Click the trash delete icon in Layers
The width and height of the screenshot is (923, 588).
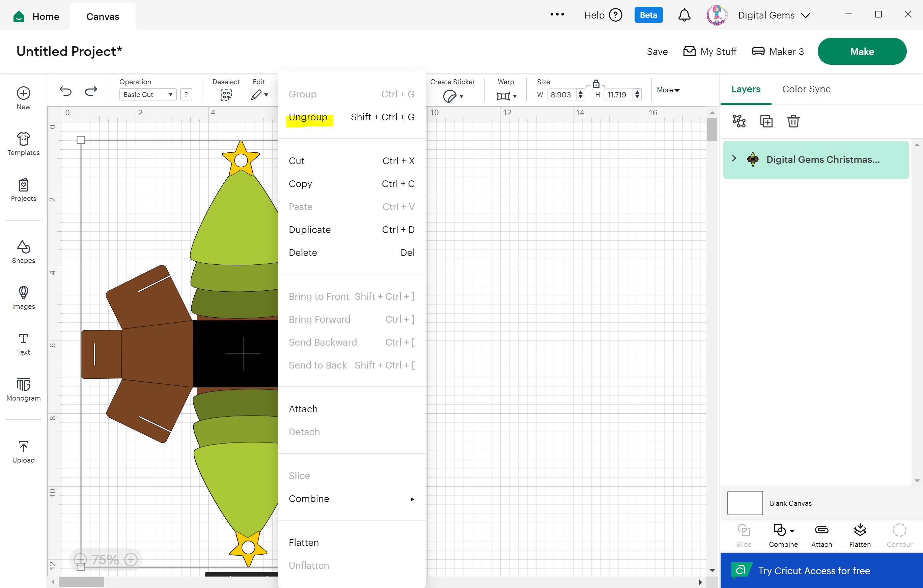point(793,121)
